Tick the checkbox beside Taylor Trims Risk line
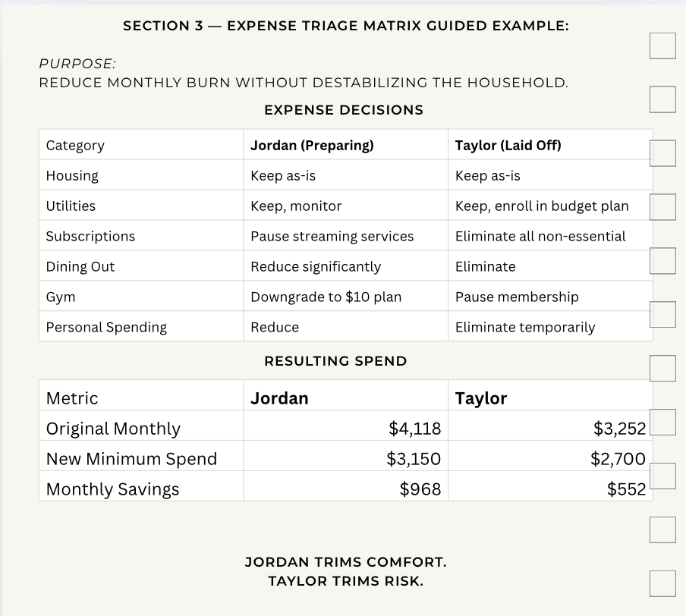Screen dimensions: 686x616 coord(662,583)
